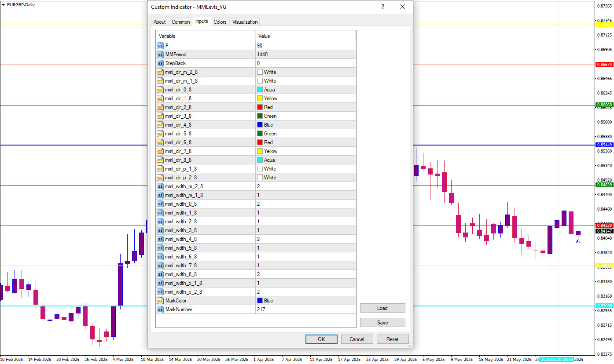The height and width of the screenshot is (364, 614).
Task: Click the mml_wdth_1_8 variable icon
Action: click(x=160, y=213)
